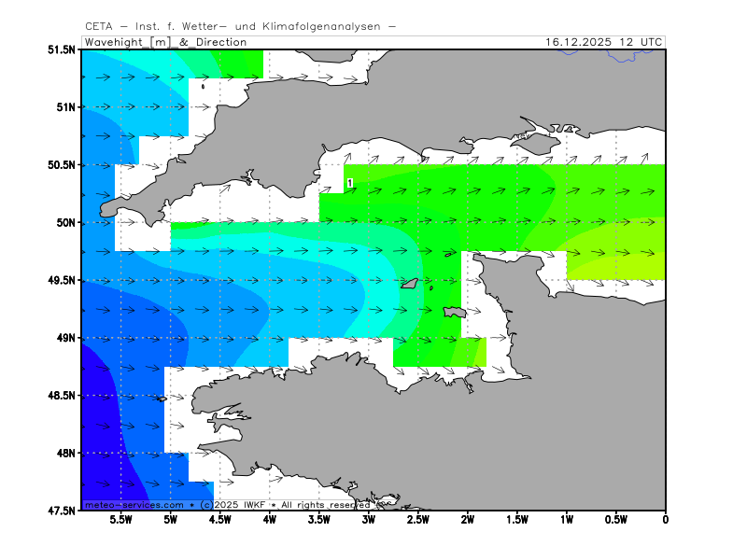
Task: Click the "16.12.2025 12 UTC" timestamp
Action: [x=604, y=42]
